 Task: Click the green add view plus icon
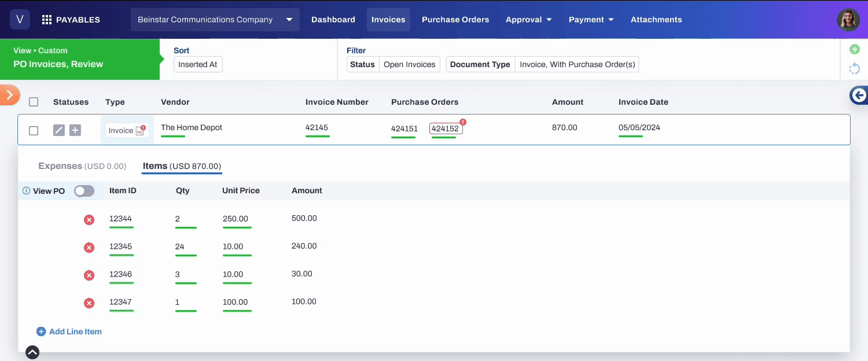854,49
